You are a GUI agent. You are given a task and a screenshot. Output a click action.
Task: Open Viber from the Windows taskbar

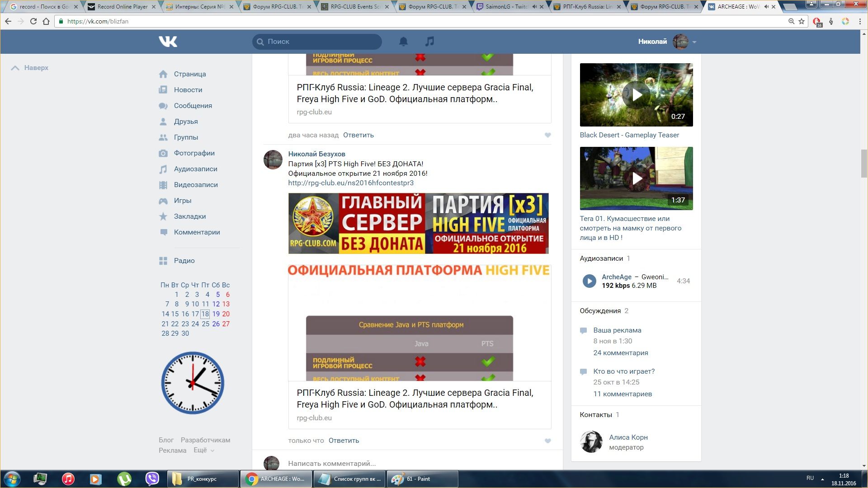click(x=152, y=479)
